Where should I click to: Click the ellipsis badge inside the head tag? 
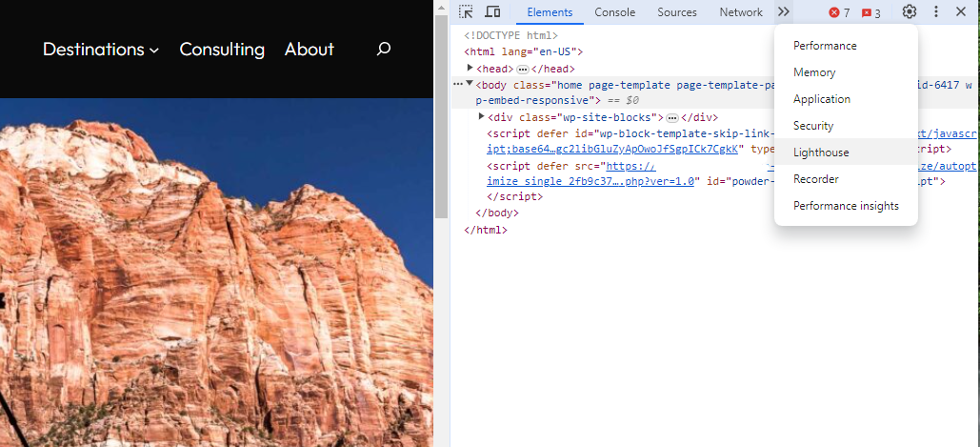coord(523,69)
